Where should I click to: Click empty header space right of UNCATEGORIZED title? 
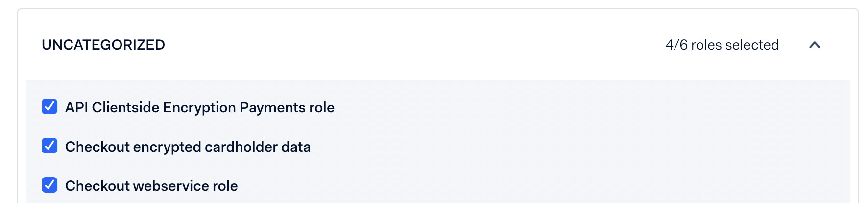point(392,45)
